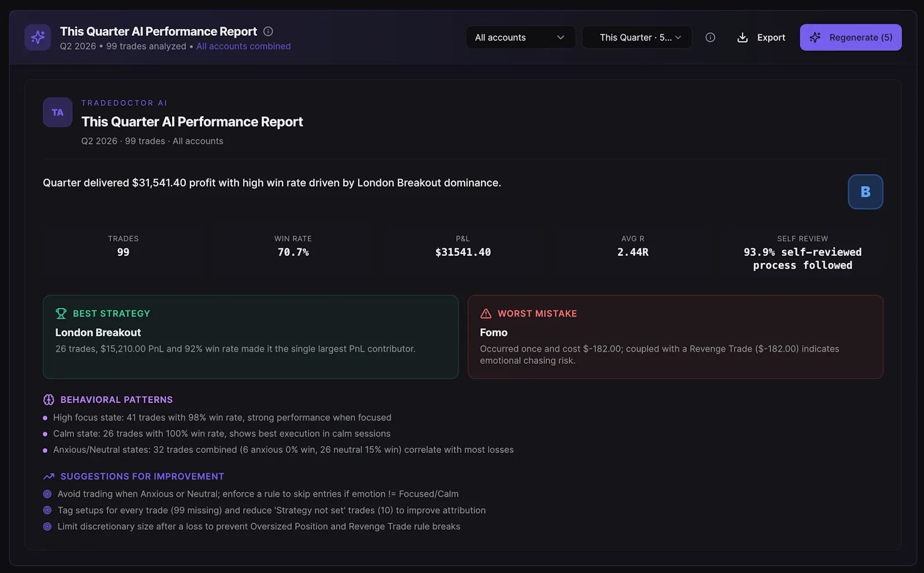Click '26 trades, $15,210.00 PnL' description
924x573 pixels.
click(x=236, y=349)
